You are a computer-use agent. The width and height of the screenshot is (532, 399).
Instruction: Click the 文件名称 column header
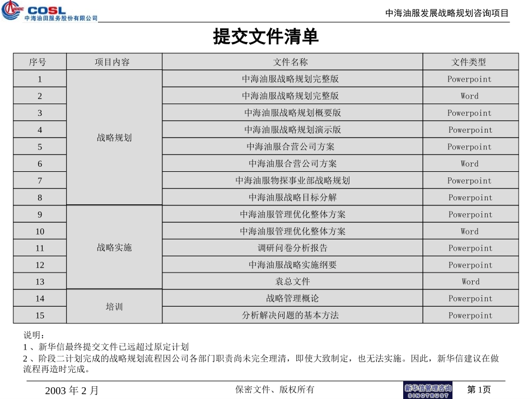pos(292,62)
